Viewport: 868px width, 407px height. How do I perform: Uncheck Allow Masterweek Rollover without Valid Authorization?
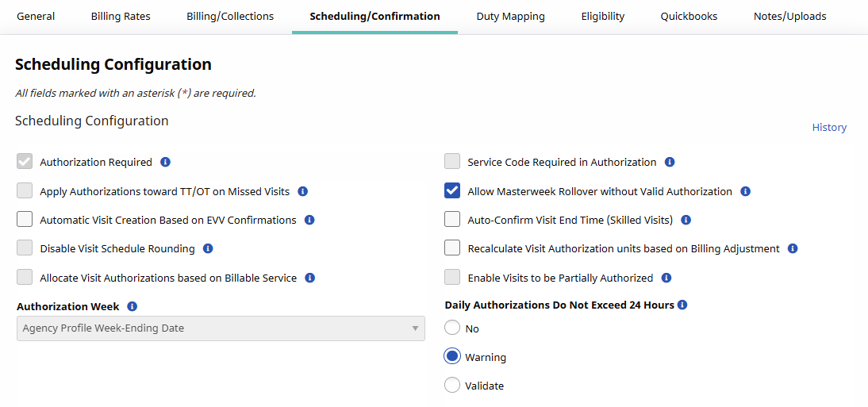tap(452, 191)
